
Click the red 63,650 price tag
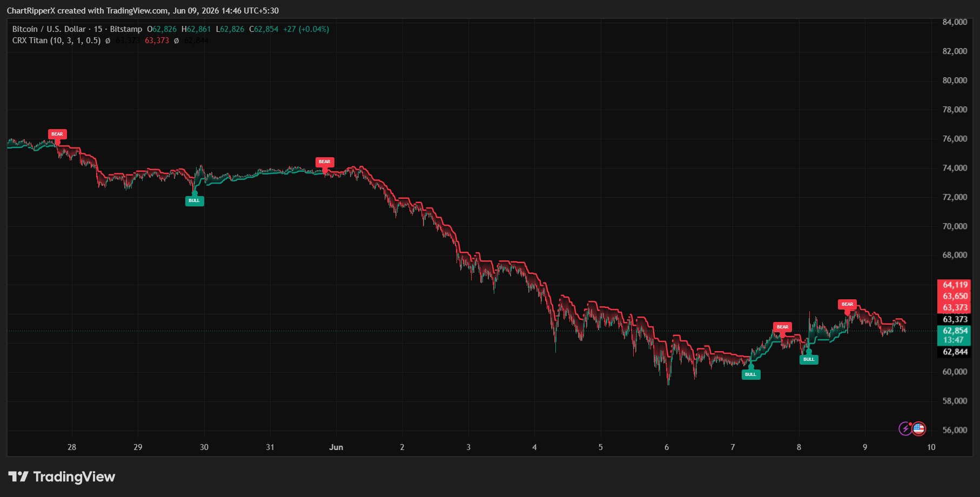point(955,296)
